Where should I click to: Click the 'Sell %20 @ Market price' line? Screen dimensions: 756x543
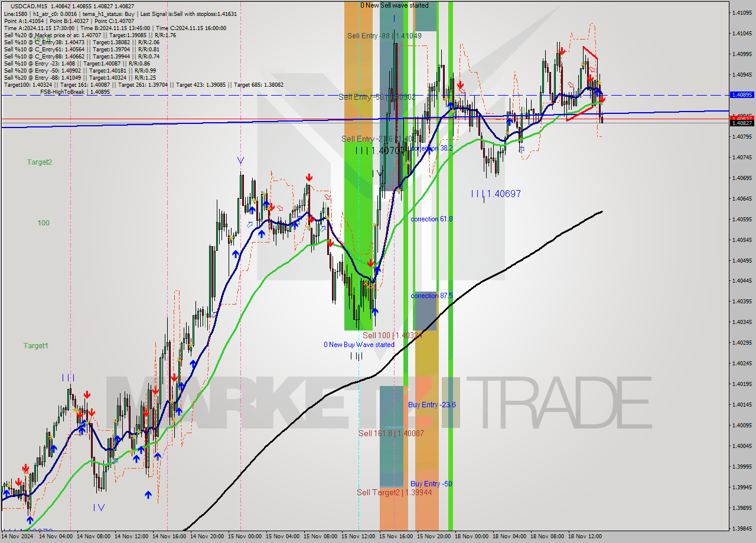[90, 35]
